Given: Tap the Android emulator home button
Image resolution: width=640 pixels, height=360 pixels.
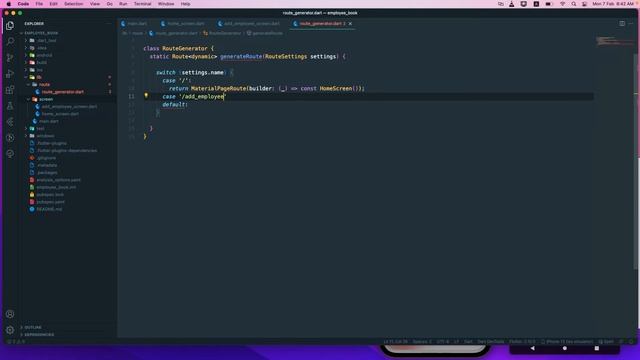Looking at the screenshot, I should (x=564, y=348).
